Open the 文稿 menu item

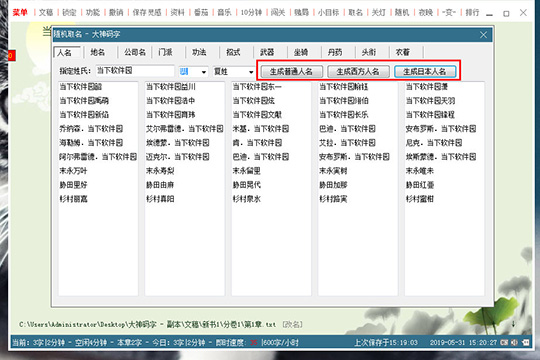click(x=46, y=12)
